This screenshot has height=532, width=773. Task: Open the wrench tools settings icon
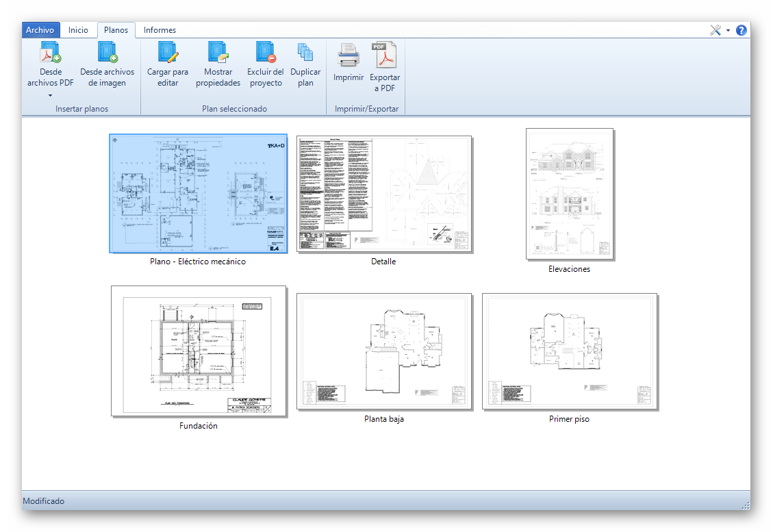pyautogui.click(x=715, y=30)
